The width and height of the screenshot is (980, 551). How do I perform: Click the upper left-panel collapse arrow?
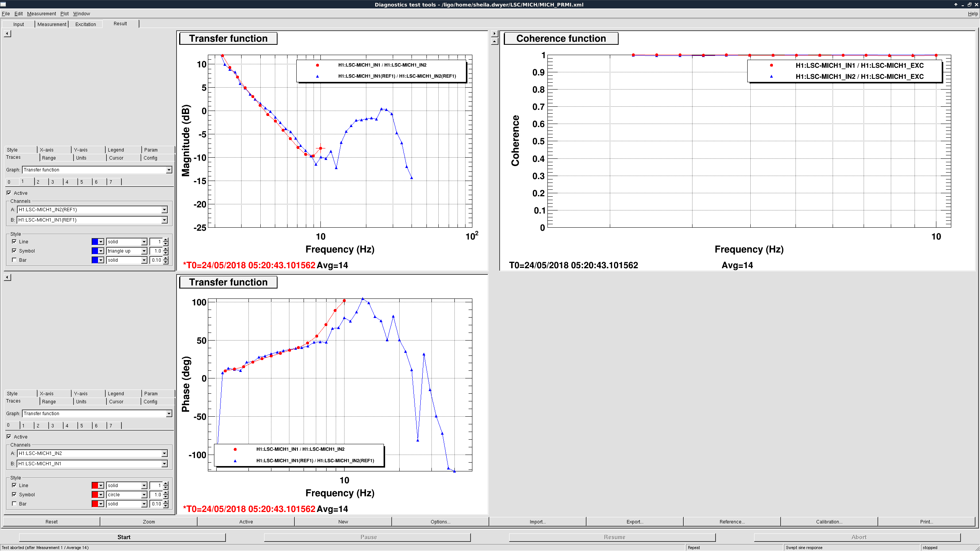7,34
